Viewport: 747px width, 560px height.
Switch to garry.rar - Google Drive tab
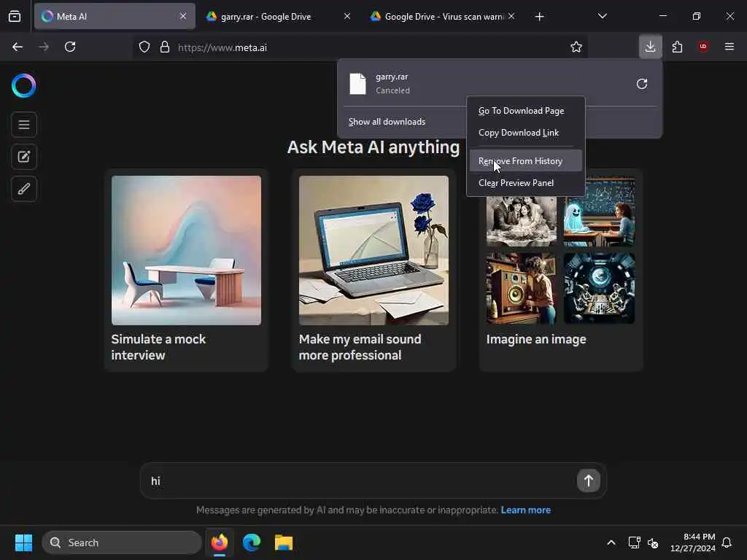pyautogui.click(x=279, y=16)
